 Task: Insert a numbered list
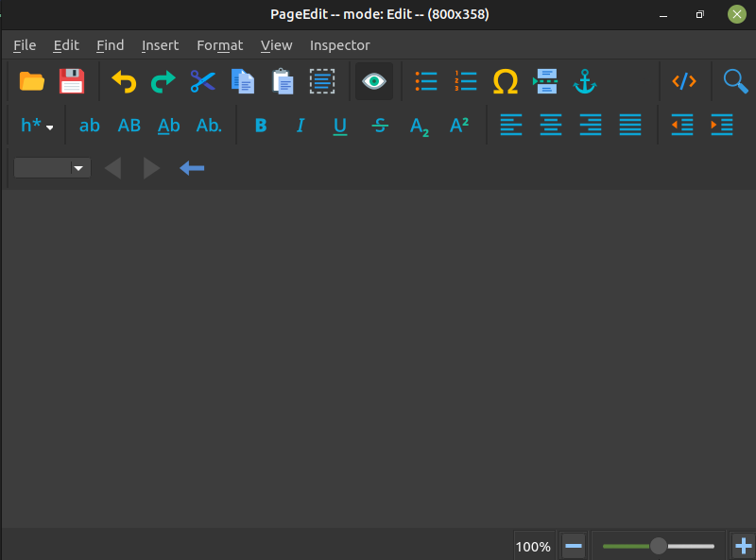pyautogui.click(x=466, y=81)
